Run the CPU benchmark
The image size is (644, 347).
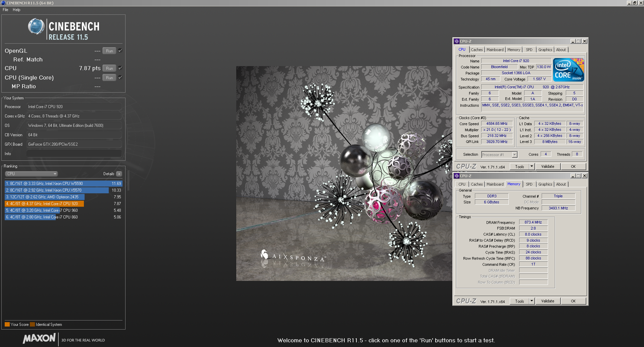point(109,68)
